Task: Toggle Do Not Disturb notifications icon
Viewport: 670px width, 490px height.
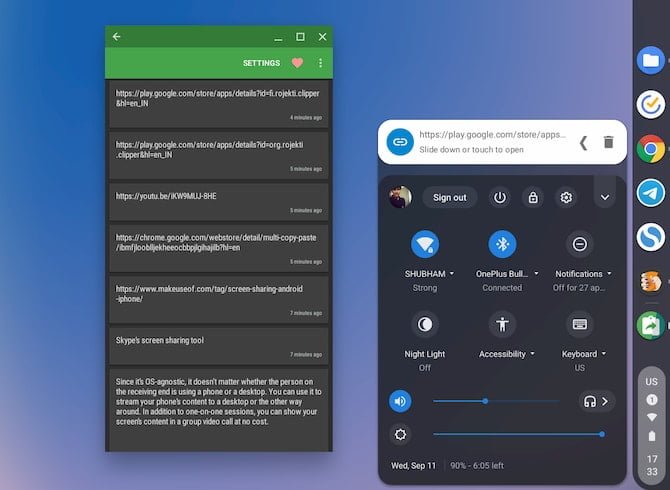Action: (579, 244)
